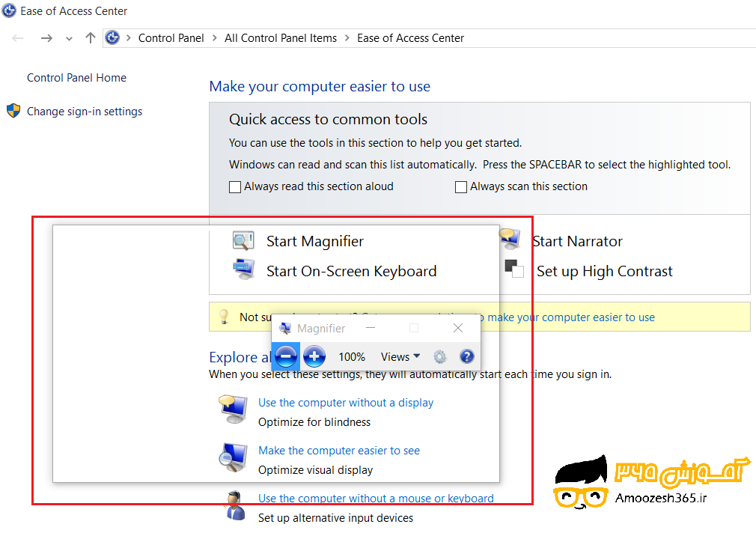The image size is (756, 533).
Task: Click 'Make your computer easier to use' heading
Action: click(320, 86)
